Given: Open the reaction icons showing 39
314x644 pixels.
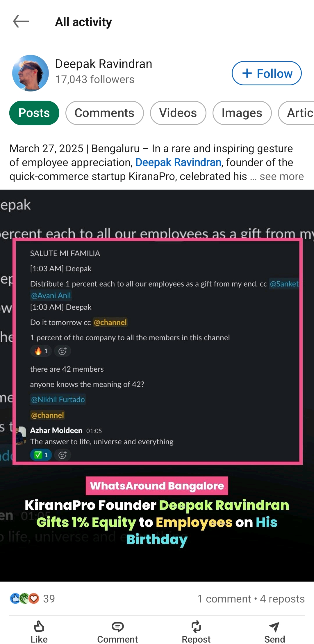Looking at the screenshot, I should coord(24,598).
